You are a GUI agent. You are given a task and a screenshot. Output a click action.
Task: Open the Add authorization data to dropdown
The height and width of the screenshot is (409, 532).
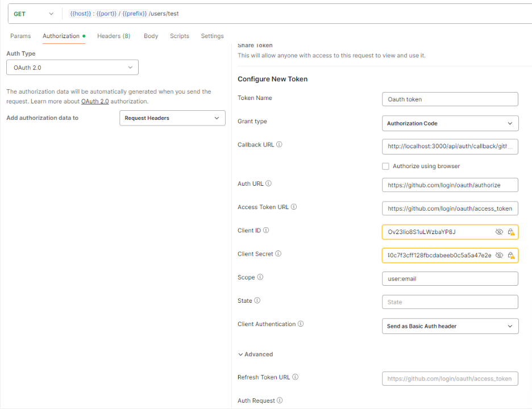pyautogui.click(x=172, y=118)
